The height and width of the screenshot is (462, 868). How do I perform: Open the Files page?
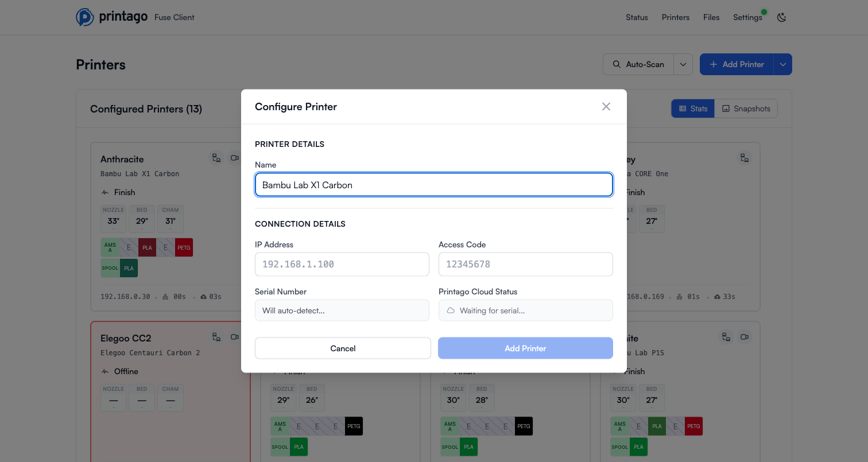coord(711,17)
